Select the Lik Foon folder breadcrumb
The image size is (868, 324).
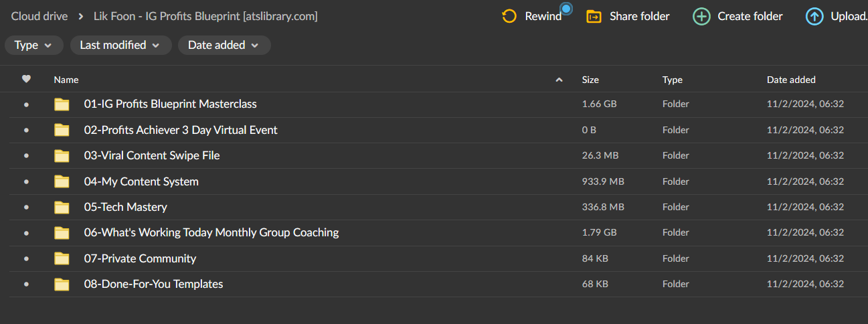coord(205,16)
